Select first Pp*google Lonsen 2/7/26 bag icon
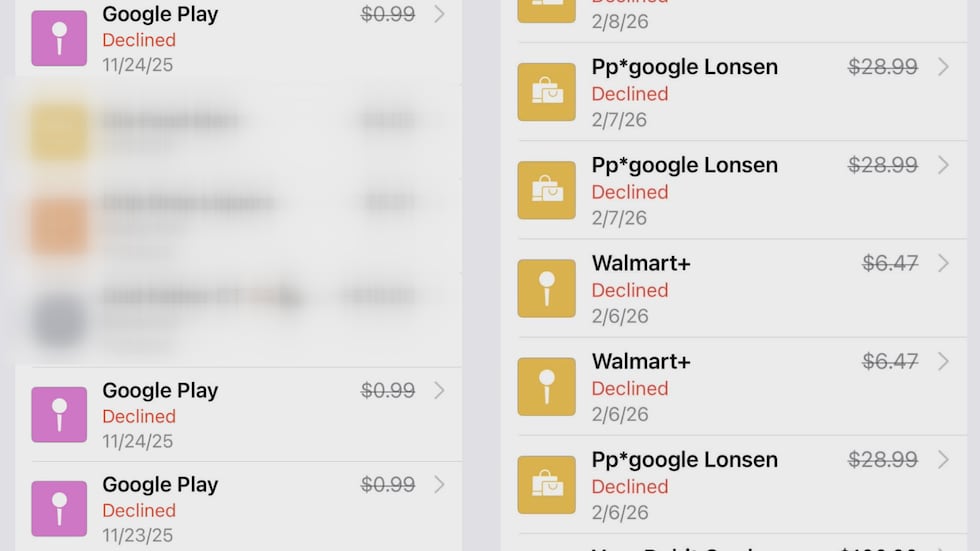 [546, 92]
